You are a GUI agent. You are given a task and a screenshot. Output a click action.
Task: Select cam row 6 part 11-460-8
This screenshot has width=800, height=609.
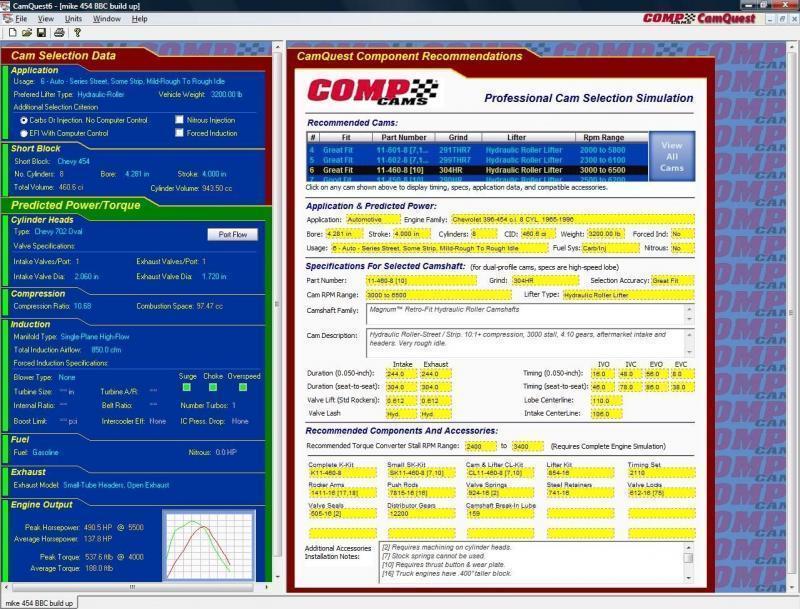477,170
